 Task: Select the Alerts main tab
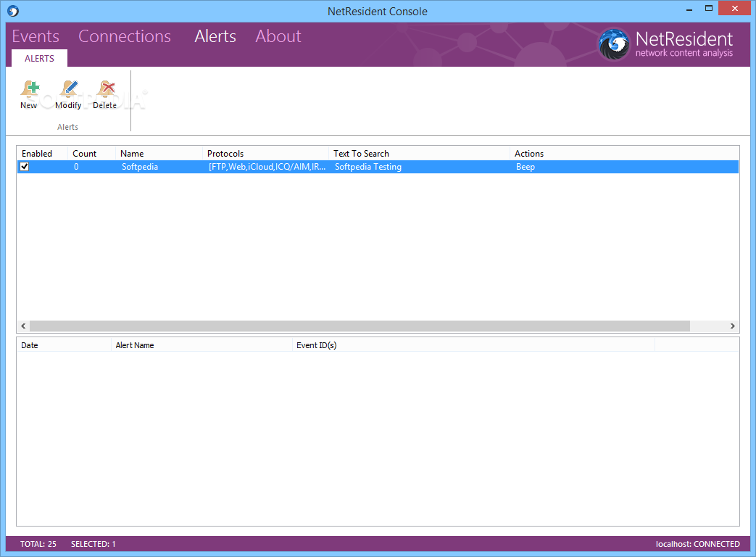tap(215, 36)
